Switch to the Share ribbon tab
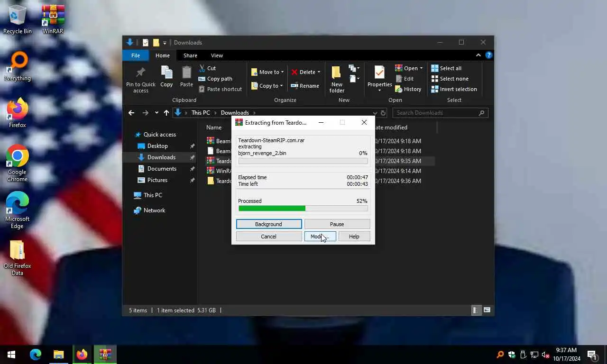The width and height of the screenshot is (607, 364). (x=190, y=55)
